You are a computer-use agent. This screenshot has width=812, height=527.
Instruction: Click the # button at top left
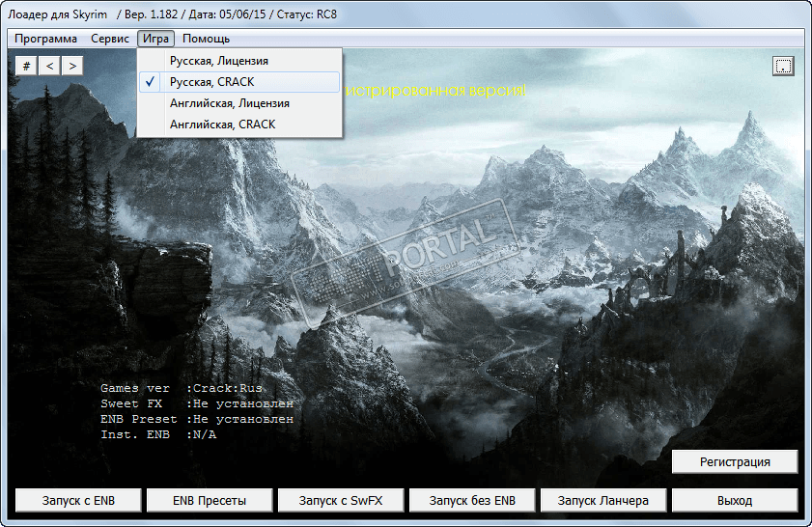(26, 66)
